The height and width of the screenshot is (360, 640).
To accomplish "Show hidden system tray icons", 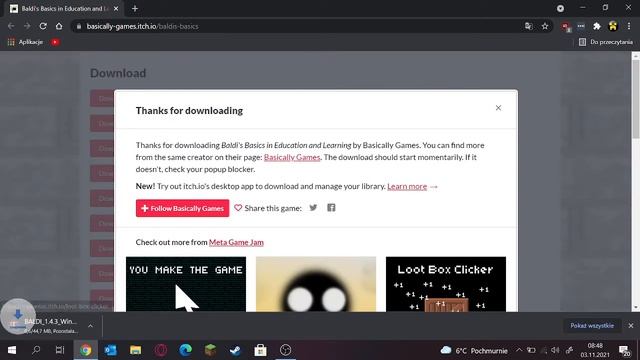I will tap(519, 350).
